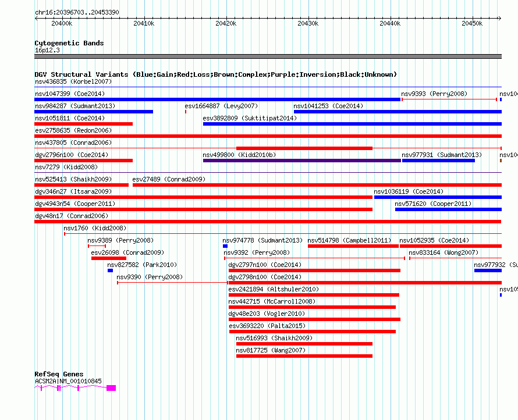Click the RefSeq Genes track title
The image size is (518, 420).
(x=59, y=374)
